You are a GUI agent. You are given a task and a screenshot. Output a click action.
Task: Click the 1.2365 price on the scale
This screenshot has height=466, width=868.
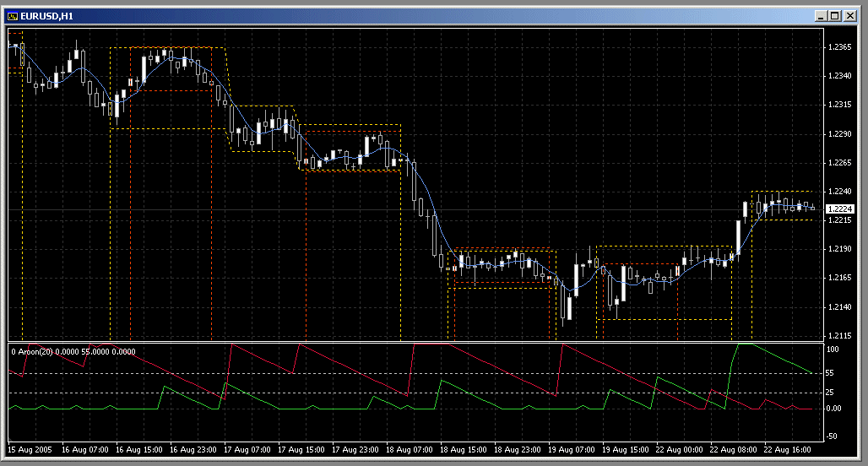(839, 47)
